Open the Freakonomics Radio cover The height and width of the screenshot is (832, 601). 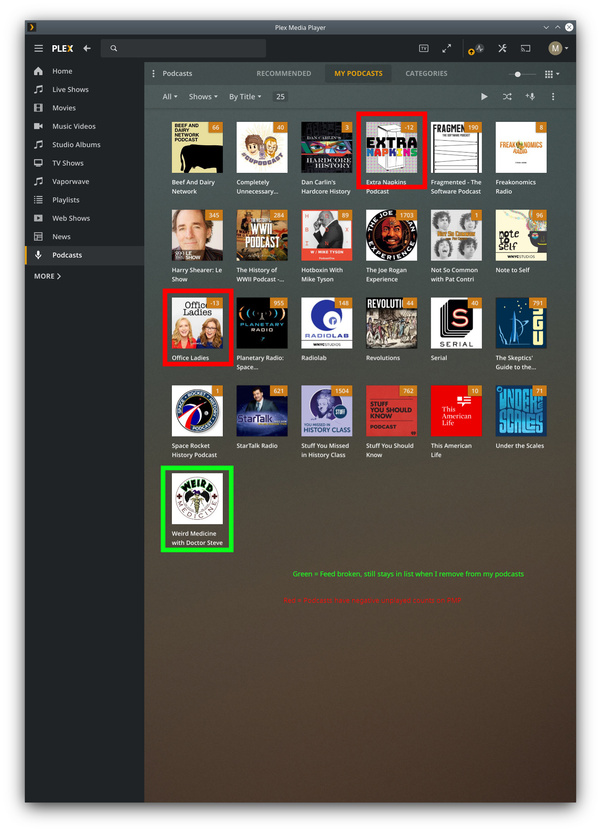(x=521, y=148)
